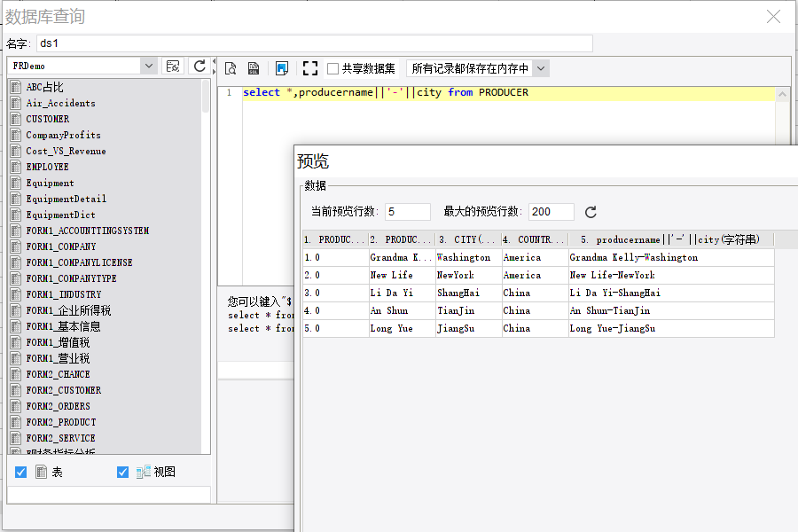This screenshot has width=798, height=532.
Task: Click the maximum preview rows field
Action: coord(552,212)
